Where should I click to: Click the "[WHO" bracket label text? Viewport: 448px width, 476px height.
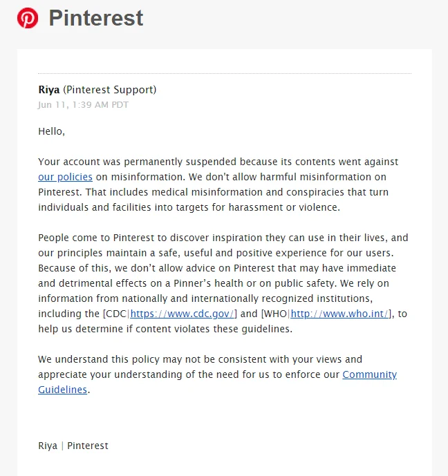274,314
